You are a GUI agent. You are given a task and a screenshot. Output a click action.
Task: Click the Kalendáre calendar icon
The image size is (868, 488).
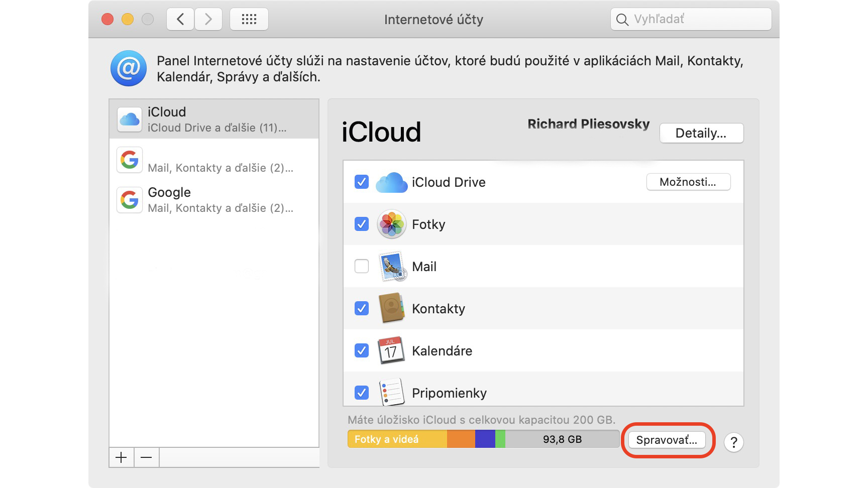[x=391, y=350]
